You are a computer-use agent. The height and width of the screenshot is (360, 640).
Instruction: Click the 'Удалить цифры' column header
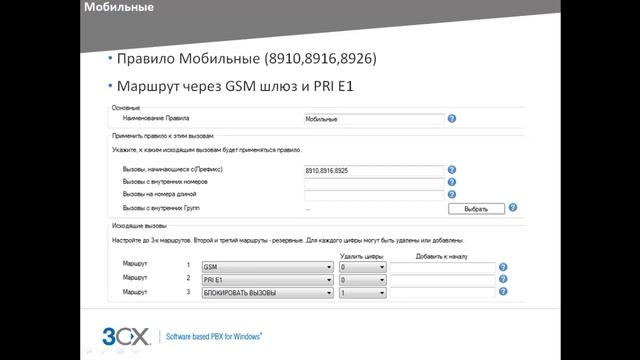click(362, 256)
